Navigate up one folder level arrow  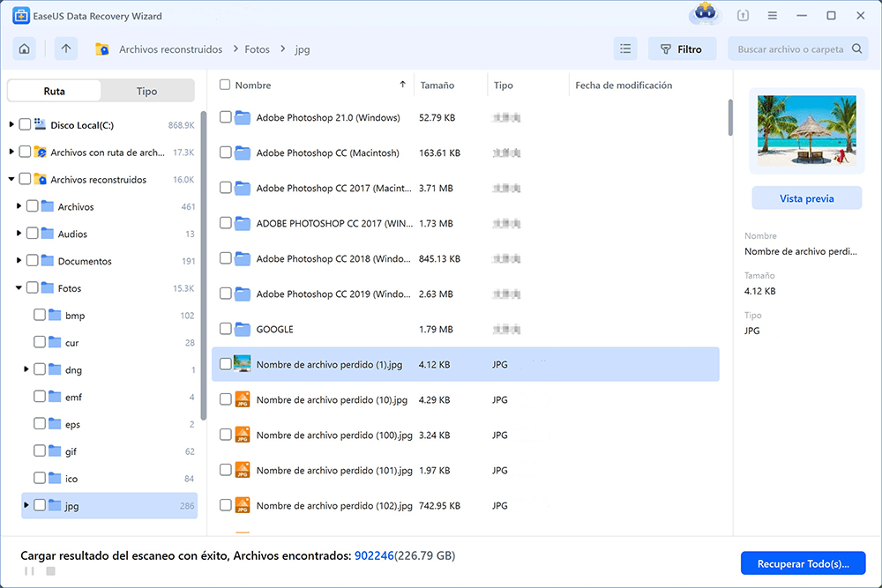66,48
